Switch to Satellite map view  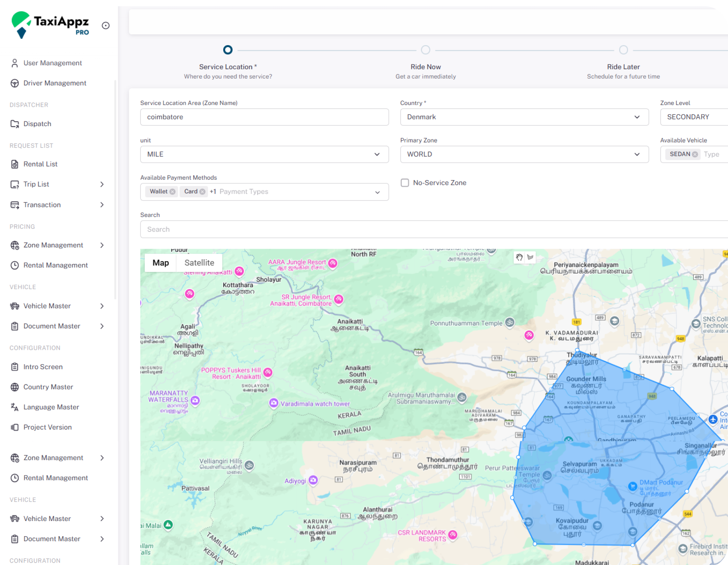coord(199,263)
